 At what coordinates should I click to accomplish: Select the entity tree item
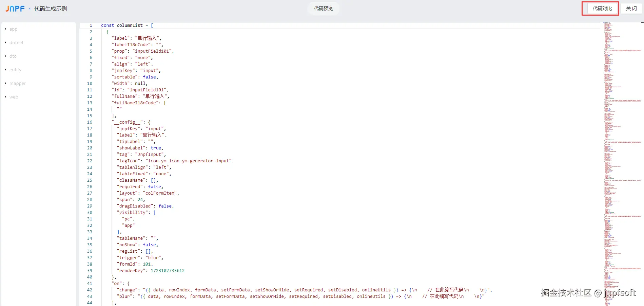coord(15,70)
